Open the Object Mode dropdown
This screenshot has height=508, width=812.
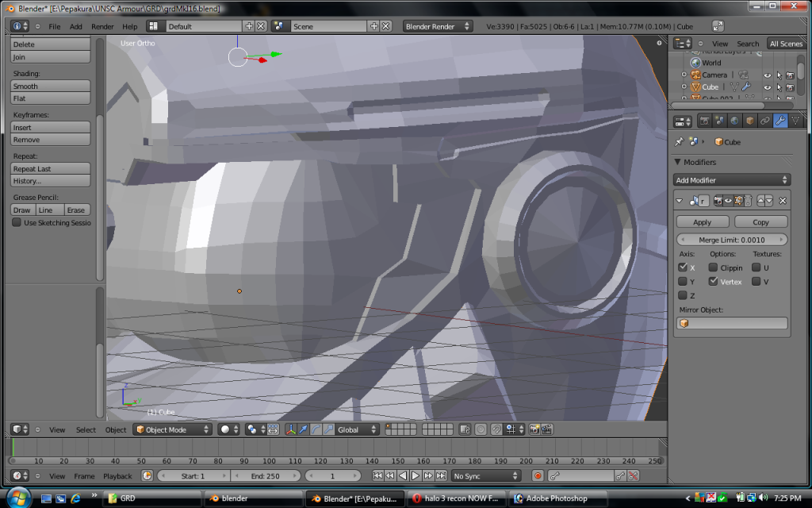point(172,429)
